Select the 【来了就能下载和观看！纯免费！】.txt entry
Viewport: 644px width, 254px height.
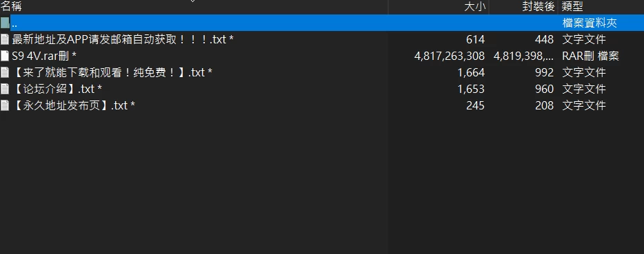click(x=112, y=73)
